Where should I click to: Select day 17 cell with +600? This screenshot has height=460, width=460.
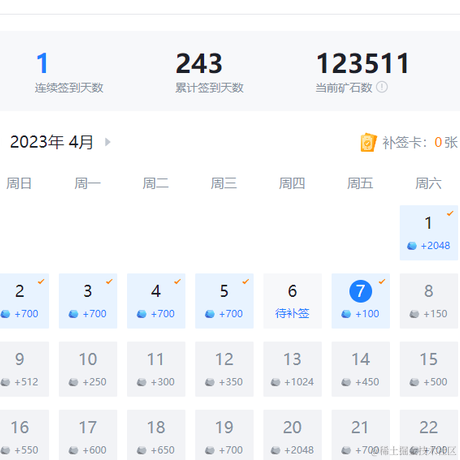[88, 435]
